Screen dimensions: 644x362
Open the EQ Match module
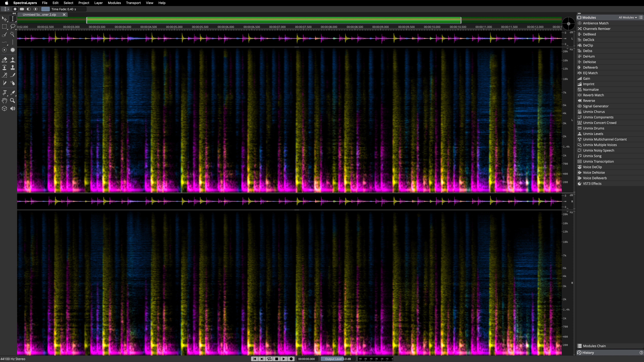610,73
